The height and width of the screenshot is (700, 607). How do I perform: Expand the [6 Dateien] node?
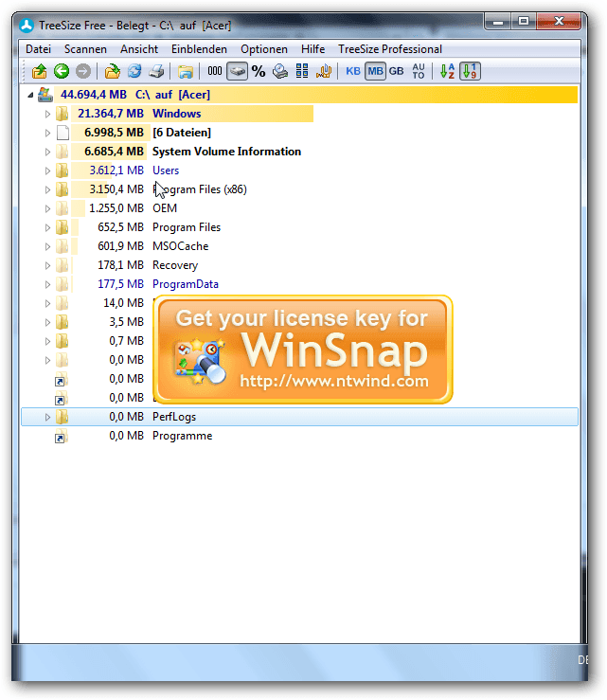pos(47,133)
